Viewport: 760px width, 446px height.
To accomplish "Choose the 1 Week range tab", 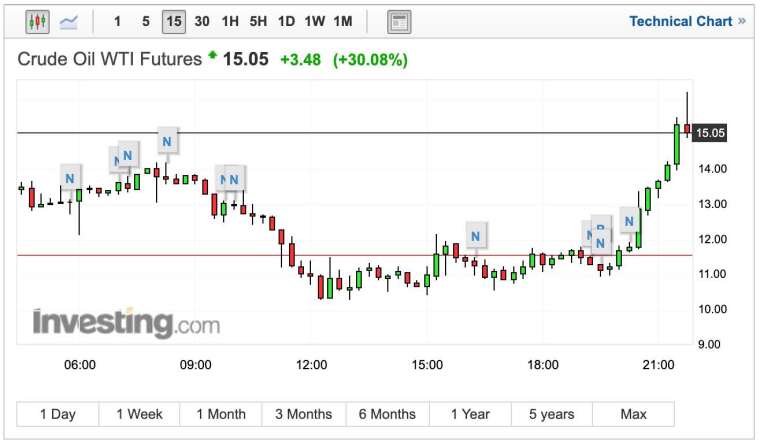I will 139,414.
